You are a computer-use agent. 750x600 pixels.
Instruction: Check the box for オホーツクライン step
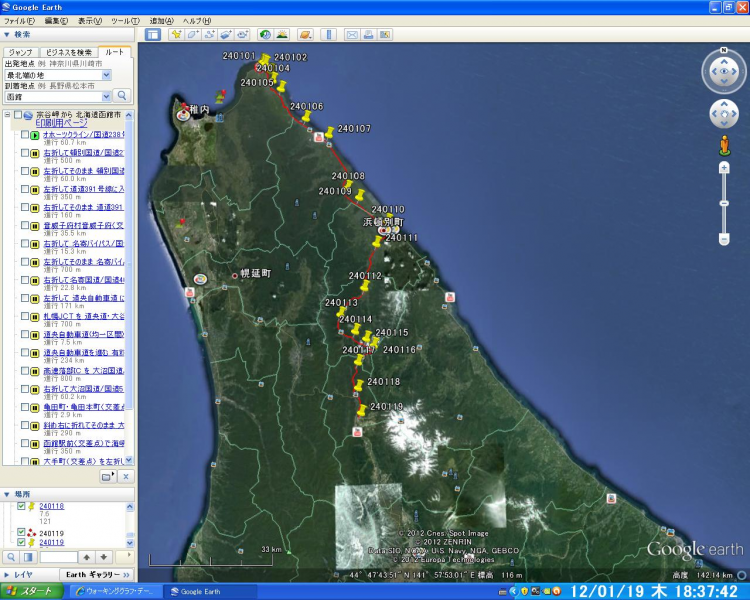(25, 135)
